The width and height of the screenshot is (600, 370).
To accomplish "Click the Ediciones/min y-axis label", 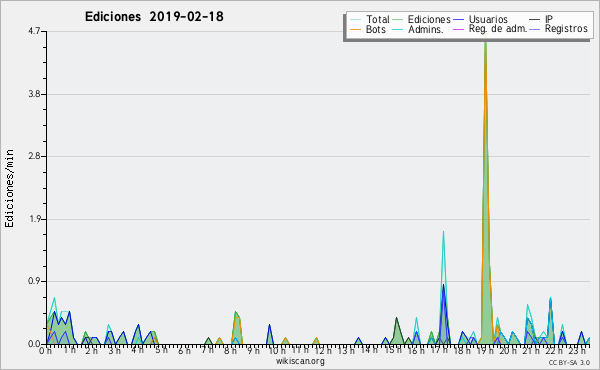I will (x=9, y=188).
